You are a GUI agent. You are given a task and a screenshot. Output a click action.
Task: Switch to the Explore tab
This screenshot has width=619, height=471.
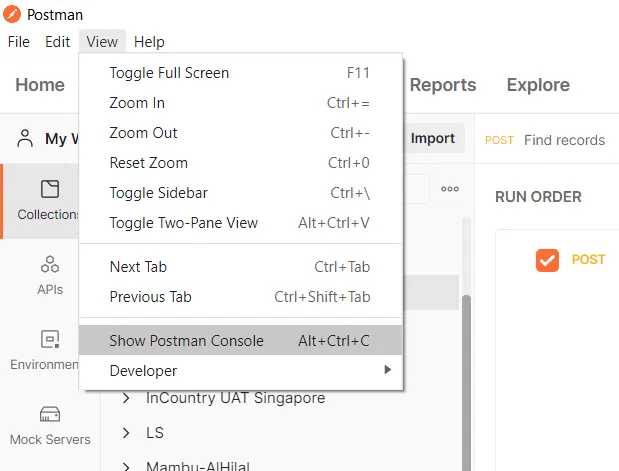click(x=538, y=85)
